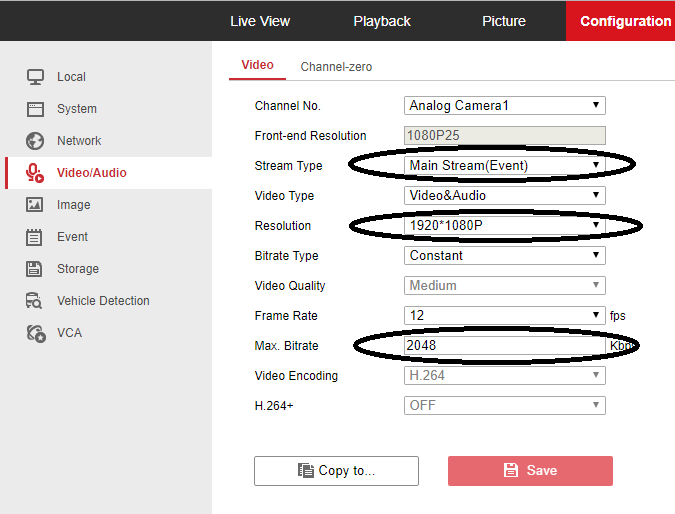Click the Network globe icon
This screenshot has width=675, height=514.
[x=35, y=141]
